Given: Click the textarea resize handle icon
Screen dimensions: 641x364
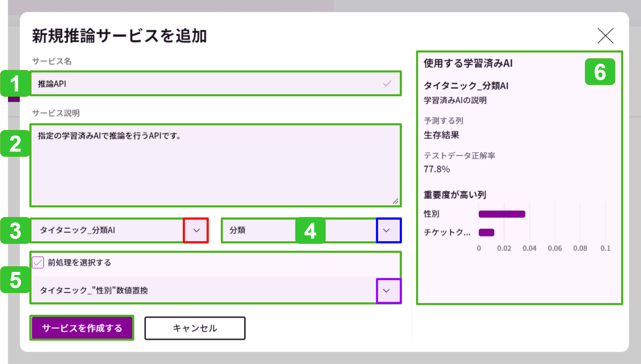Looking at the screenshot, I should [396, 201].
